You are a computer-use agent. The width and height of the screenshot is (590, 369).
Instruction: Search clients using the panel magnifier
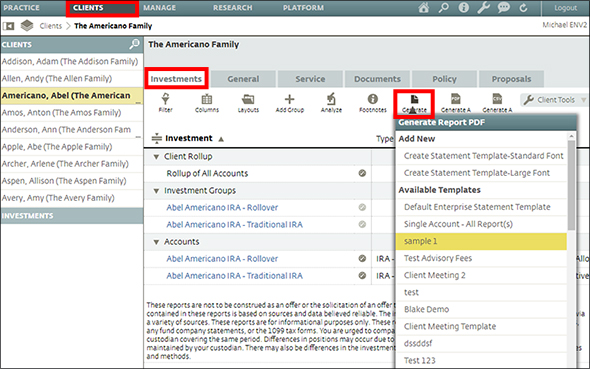[134, 44]
